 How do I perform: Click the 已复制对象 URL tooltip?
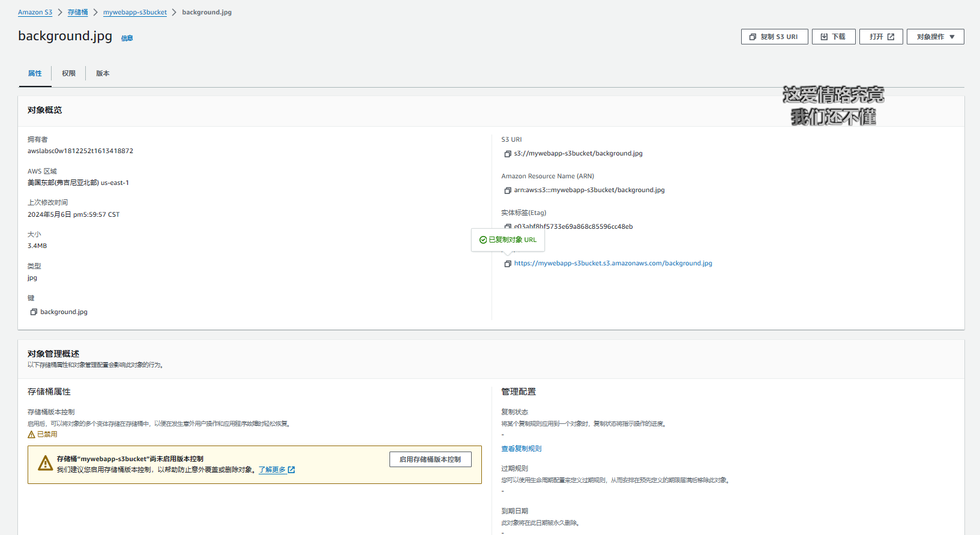(508, 240)
